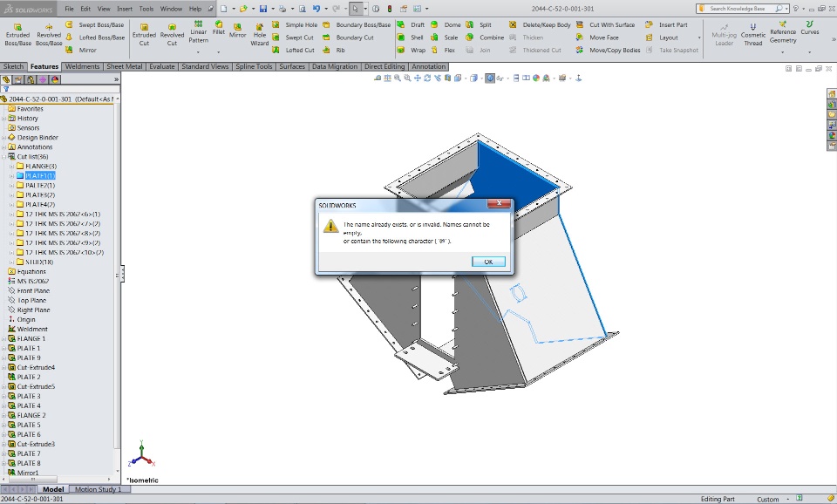Open the Custom units status entry
837x504 pixels.
click(x=773, y=499)
